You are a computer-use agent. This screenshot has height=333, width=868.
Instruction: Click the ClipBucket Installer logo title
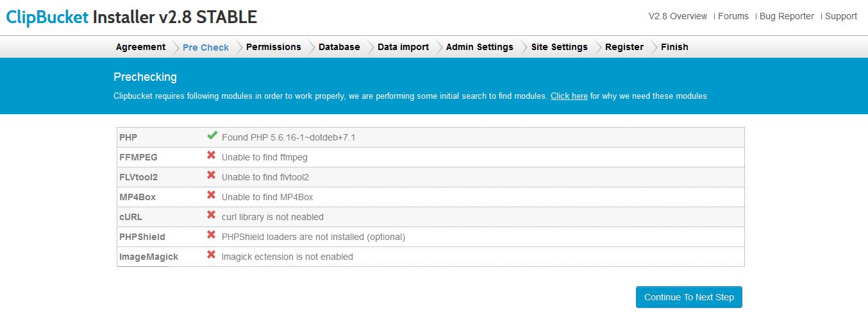click(x=131, y=17)
